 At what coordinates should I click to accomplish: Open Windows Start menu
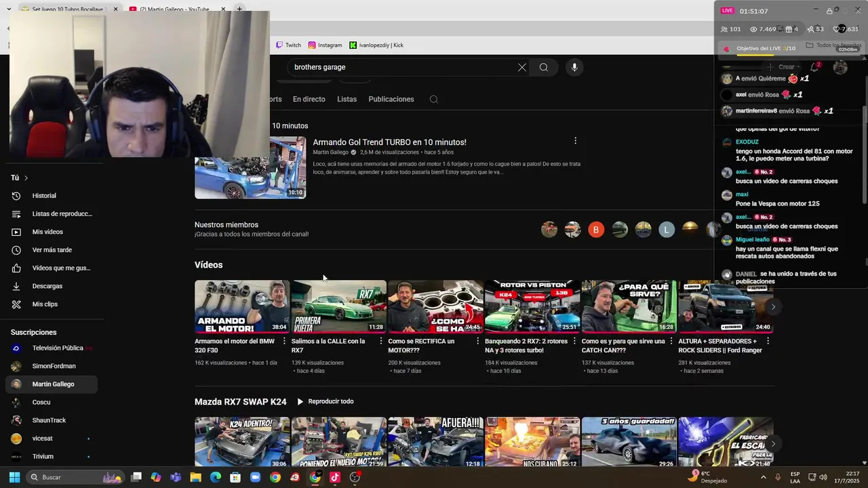pyautogui.click(x=14, y=477)
